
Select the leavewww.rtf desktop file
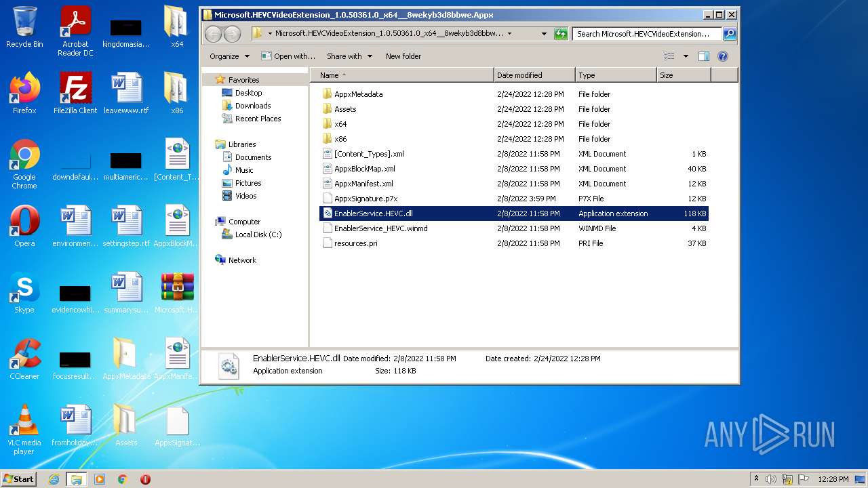tap(126, 93)
